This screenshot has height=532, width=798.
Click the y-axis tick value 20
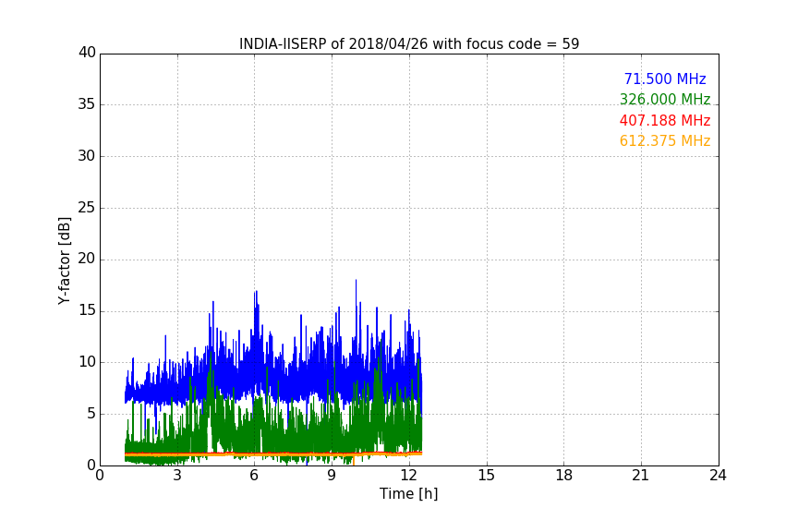click(87, 259)
